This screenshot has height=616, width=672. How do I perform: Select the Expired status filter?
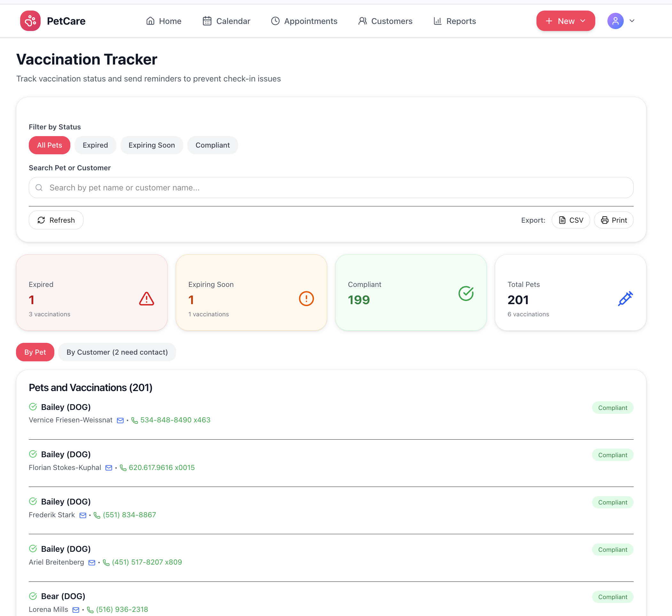[95, 145]
